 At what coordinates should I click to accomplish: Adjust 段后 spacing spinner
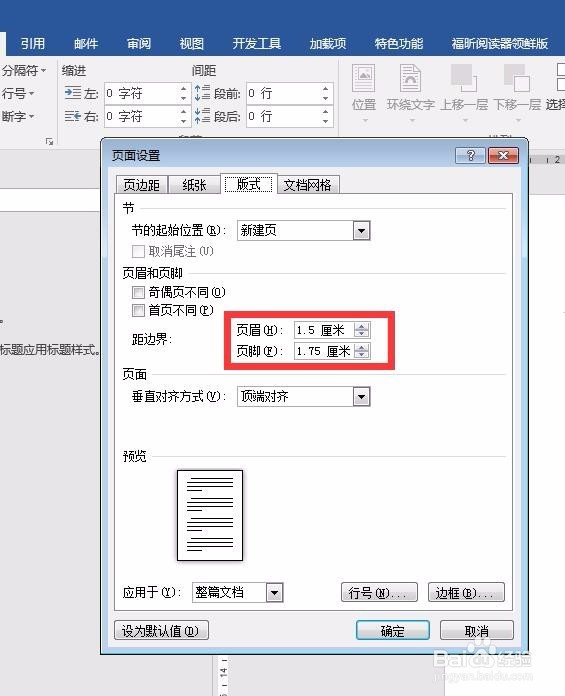pos(326,116)
